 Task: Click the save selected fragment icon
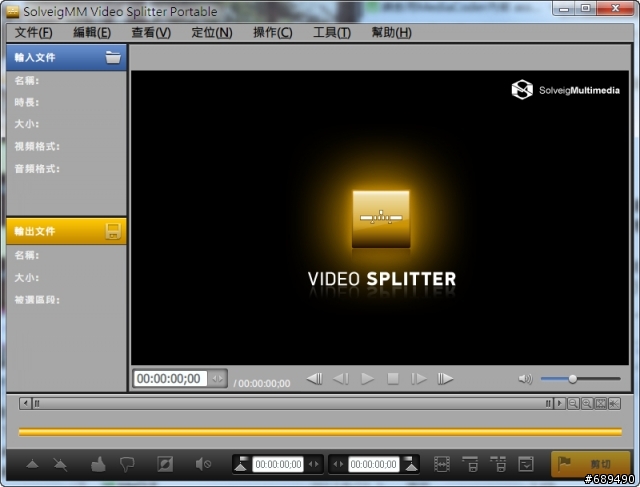470,464
